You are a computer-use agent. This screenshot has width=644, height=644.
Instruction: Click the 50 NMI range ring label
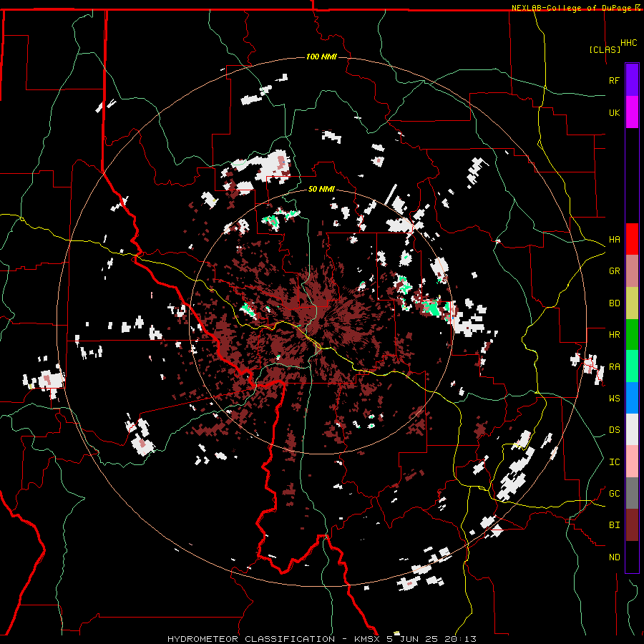click(x=321, y=189)
